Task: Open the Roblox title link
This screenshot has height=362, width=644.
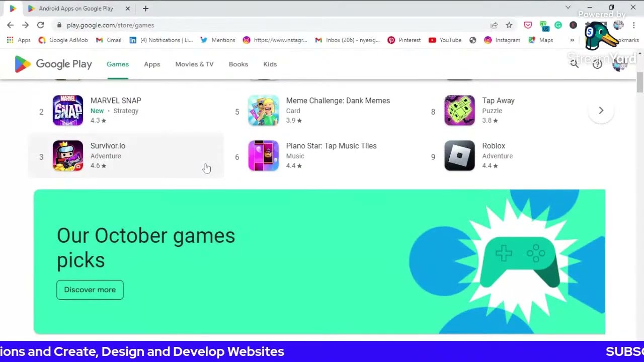Action: pos(494,146)
